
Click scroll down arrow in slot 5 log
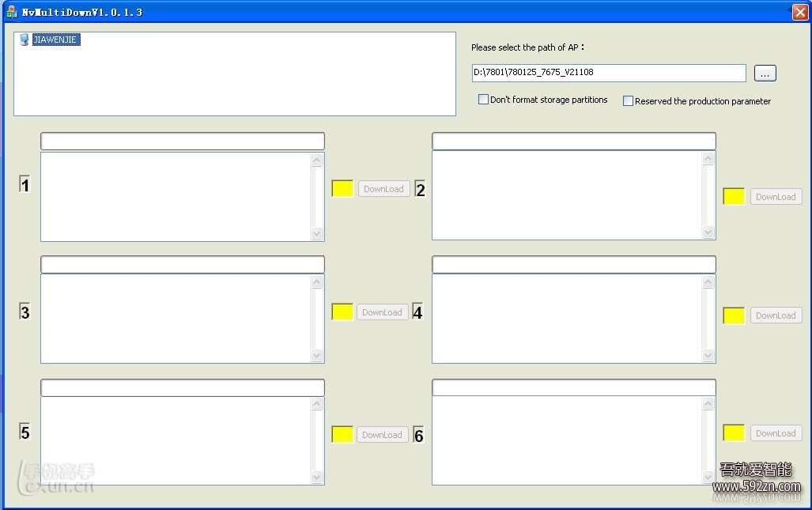coord(317,477)
